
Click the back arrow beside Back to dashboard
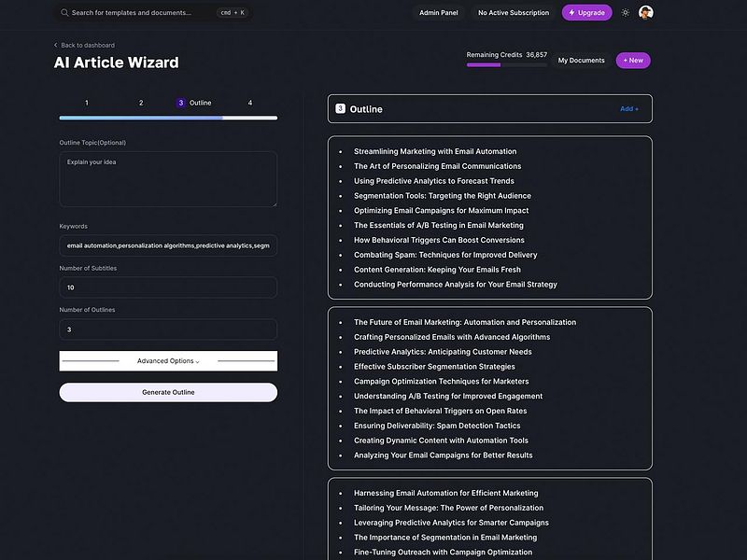coord(56,44)
